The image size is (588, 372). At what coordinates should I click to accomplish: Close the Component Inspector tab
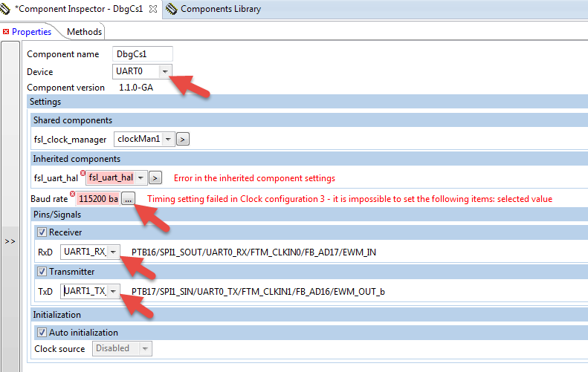coord(153,9)
